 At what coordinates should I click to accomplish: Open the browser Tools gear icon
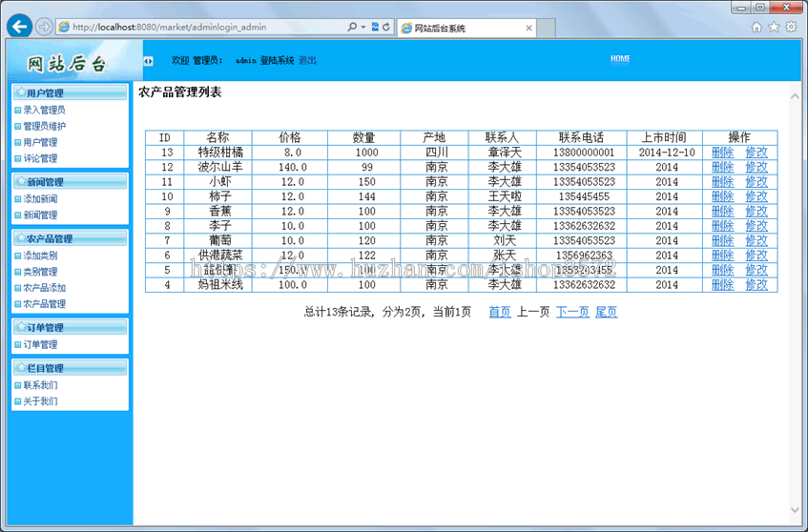point(791,28)
